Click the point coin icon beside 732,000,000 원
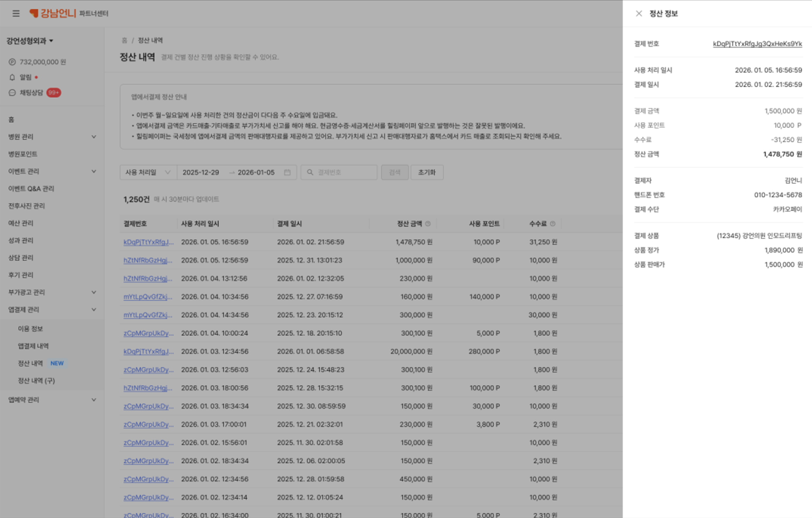812x518 pixels. click(12, 62)
